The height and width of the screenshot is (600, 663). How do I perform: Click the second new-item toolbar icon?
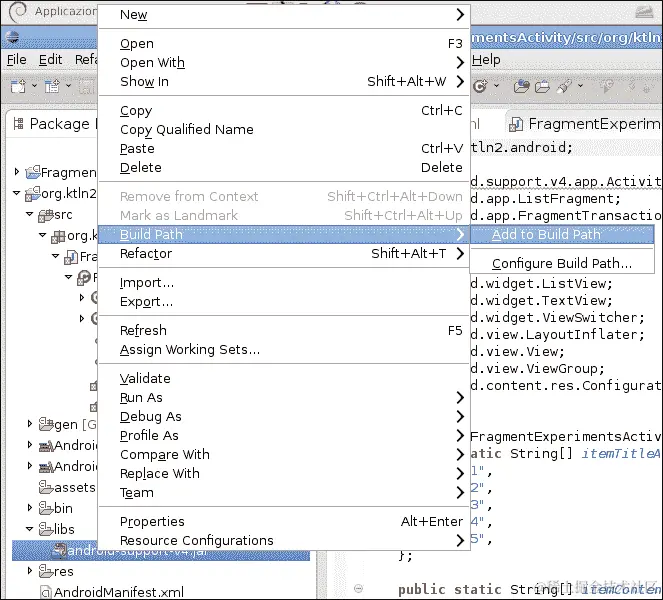[x=52, y=86]
